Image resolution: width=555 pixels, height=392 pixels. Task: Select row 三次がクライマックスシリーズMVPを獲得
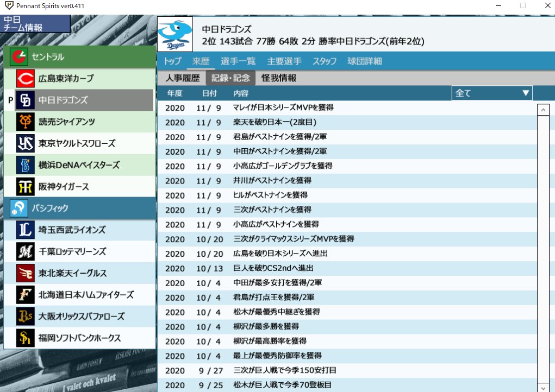pyautogui.click(x=347, y=239)
